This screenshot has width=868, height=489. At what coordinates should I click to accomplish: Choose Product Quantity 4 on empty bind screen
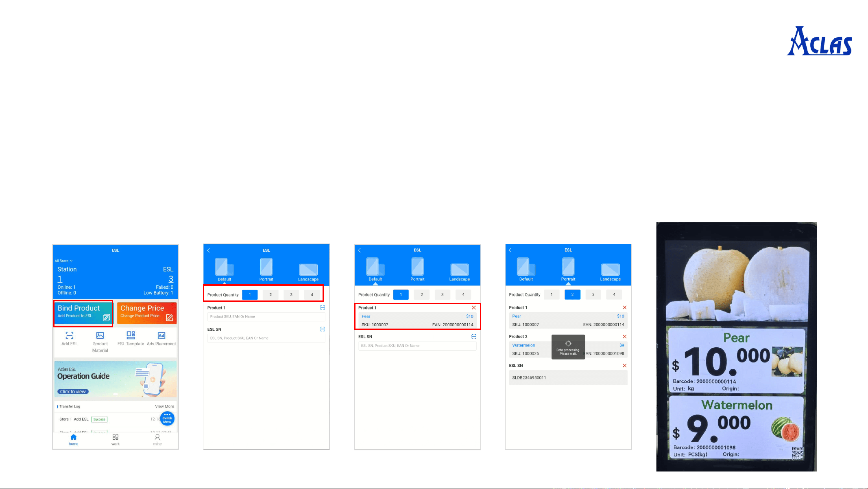(312, 295)
